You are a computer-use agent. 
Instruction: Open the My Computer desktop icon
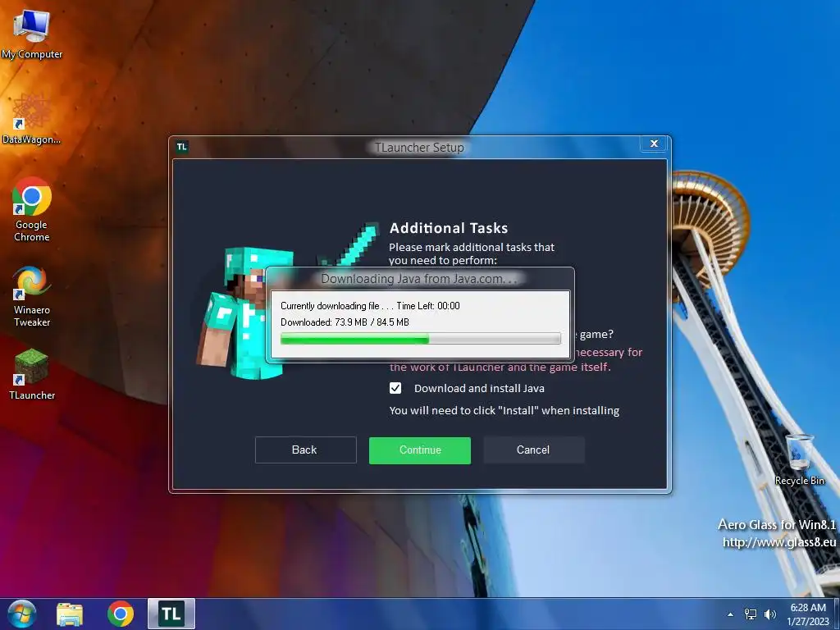pos(32,33)
